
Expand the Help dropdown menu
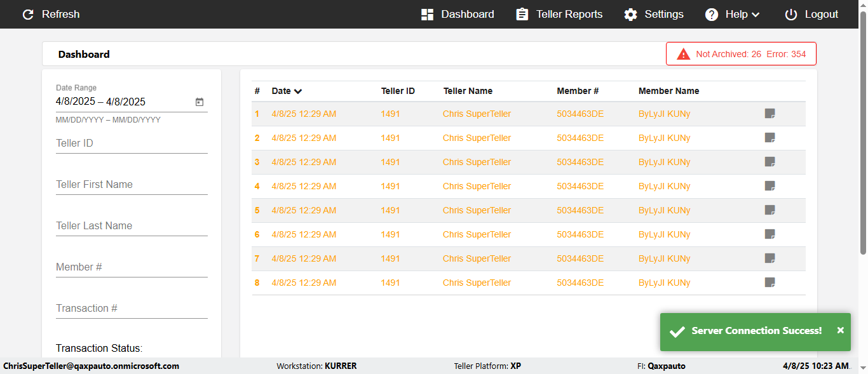733,15
